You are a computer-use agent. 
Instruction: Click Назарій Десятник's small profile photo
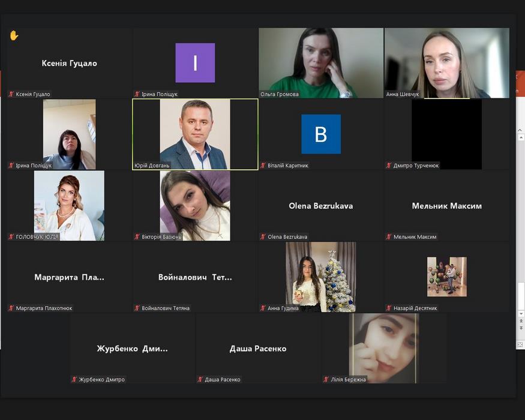click(x=446, y=277)
